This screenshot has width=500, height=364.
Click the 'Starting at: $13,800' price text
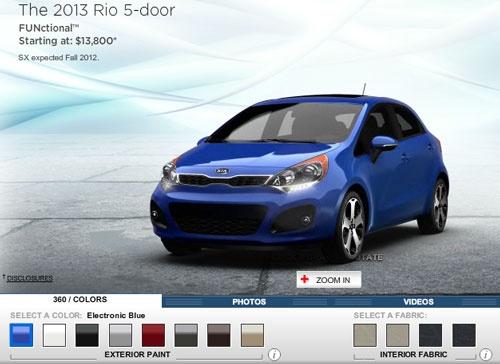[68, 41]
